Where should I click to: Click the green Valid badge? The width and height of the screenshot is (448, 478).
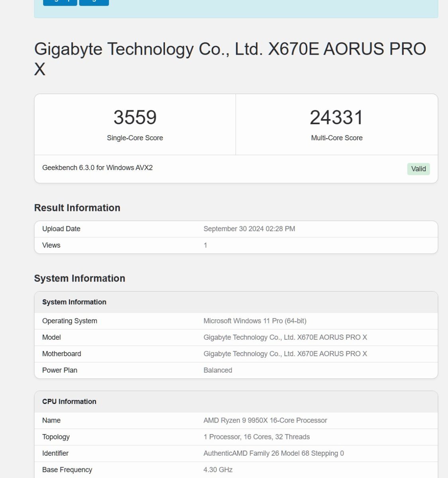click(418, 169)
